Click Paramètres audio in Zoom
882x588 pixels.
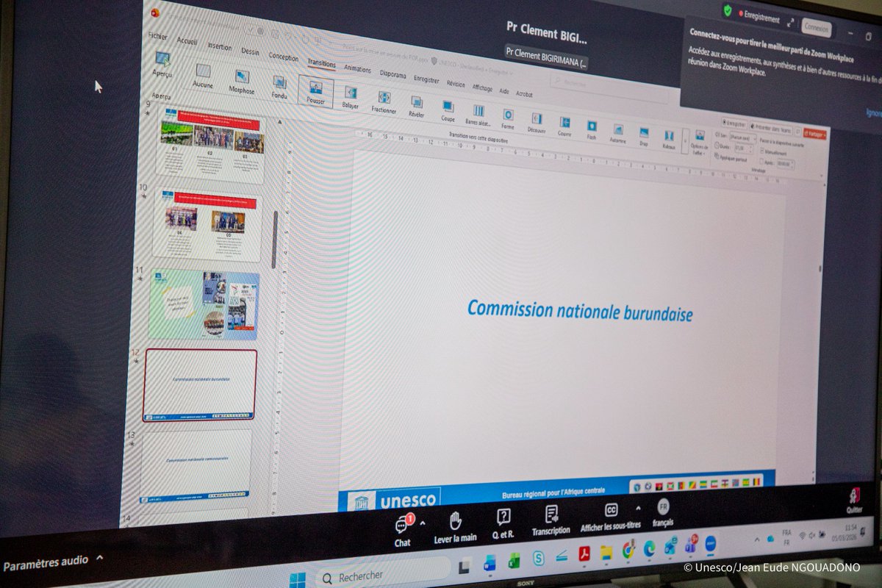coord(46,564)
